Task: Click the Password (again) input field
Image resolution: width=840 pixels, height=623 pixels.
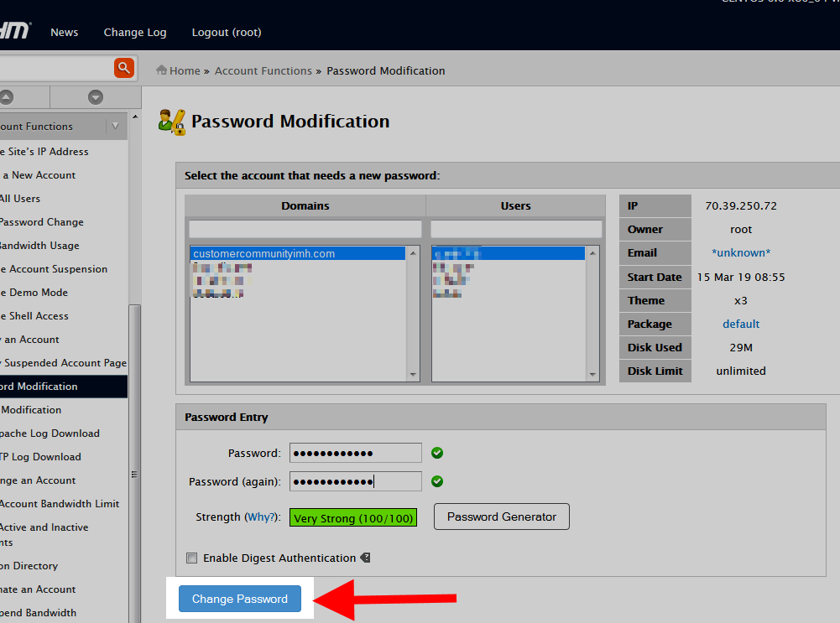Action: pos(356,481)
